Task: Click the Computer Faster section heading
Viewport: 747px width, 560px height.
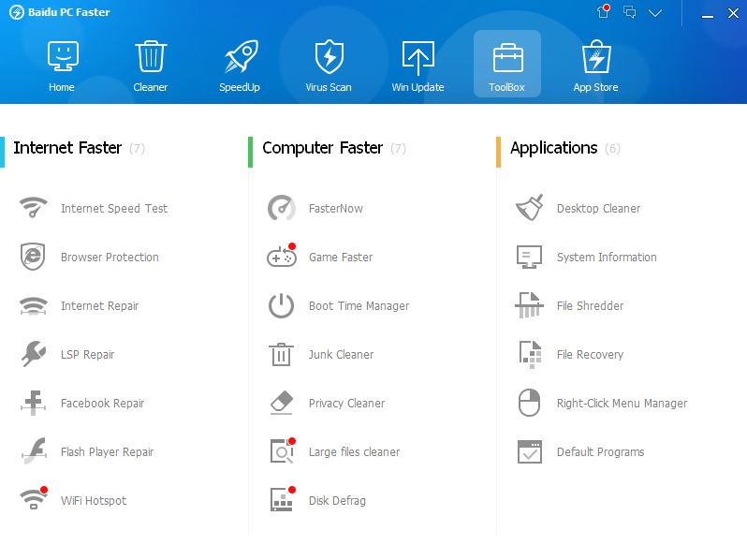Action: click(323, 148)
